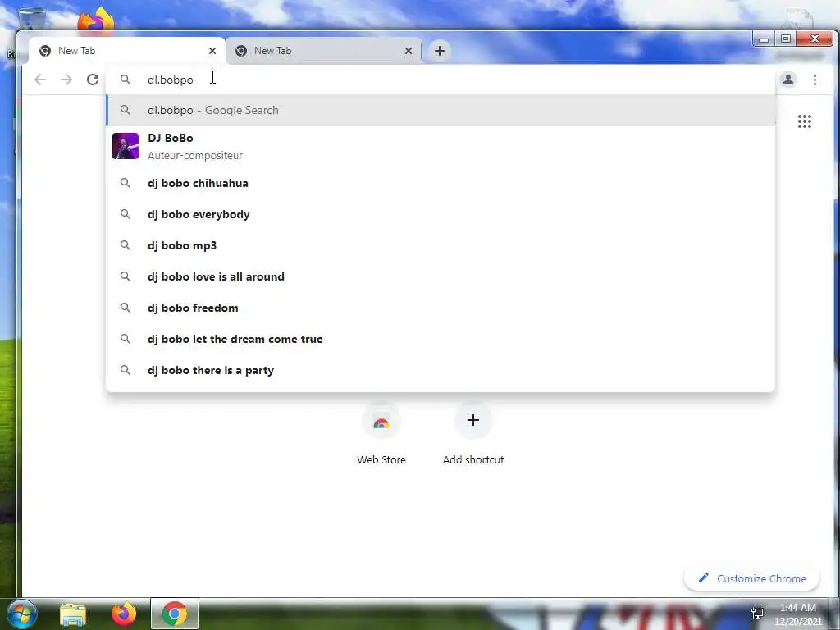
Task: Select 'dj bobo let the dream come true'
Action: [441, 339]
